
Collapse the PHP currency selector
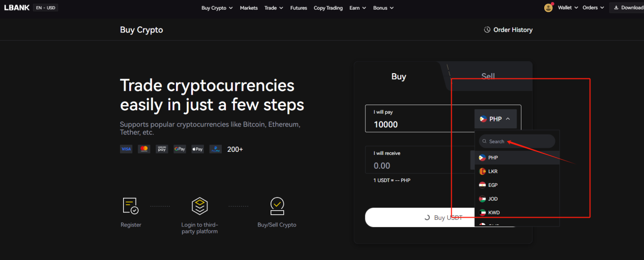coord(495,119)
